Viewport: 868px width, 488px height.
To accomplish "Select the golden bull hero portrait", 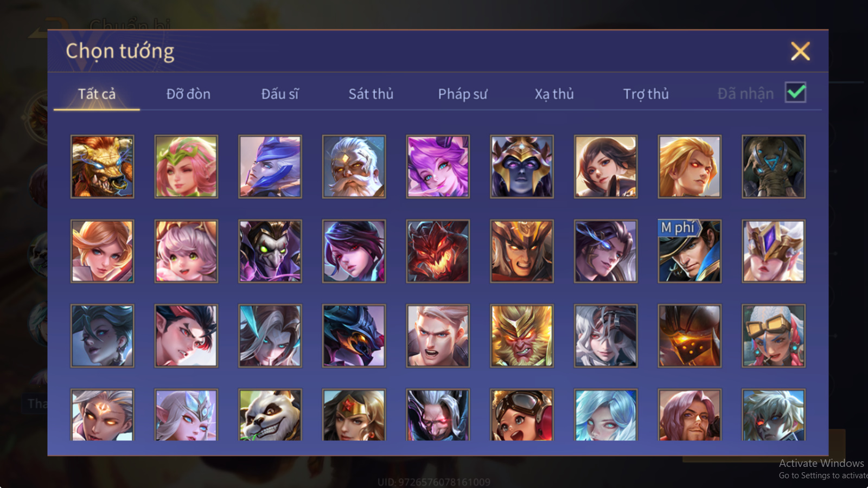I will click(x=102, y=166).
